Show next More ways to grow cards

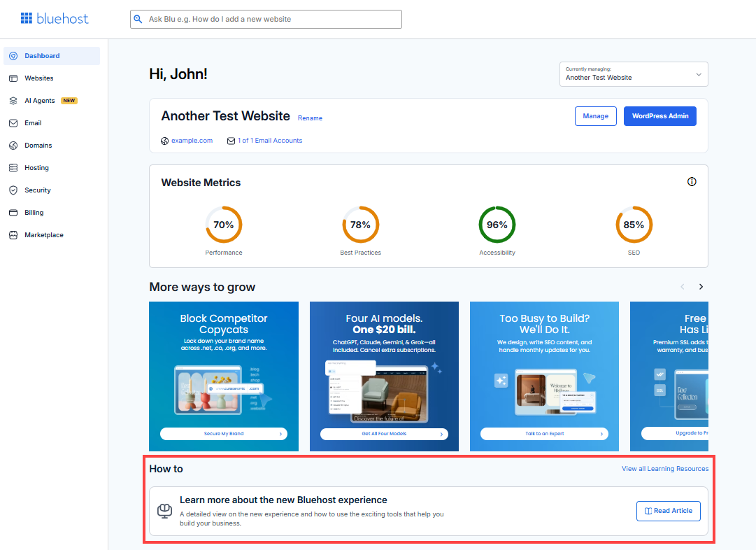pos(701,287)
